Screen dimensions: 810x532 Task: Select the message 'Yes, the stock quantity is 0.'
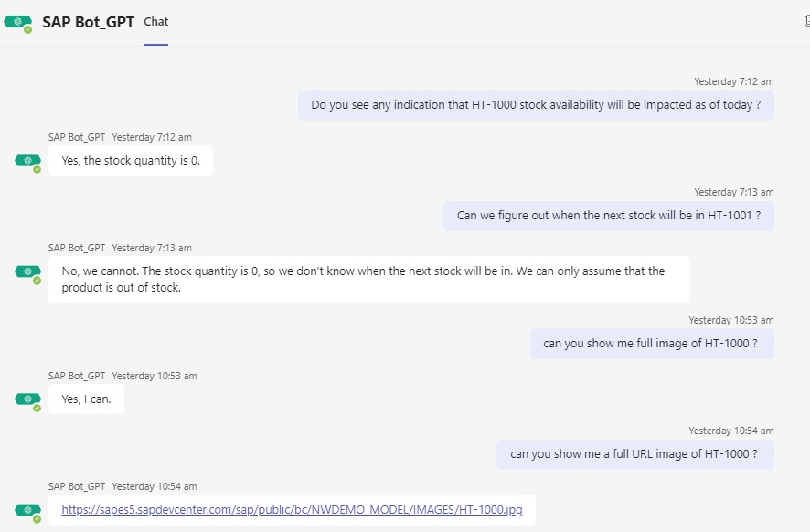[x=131, y=161]
